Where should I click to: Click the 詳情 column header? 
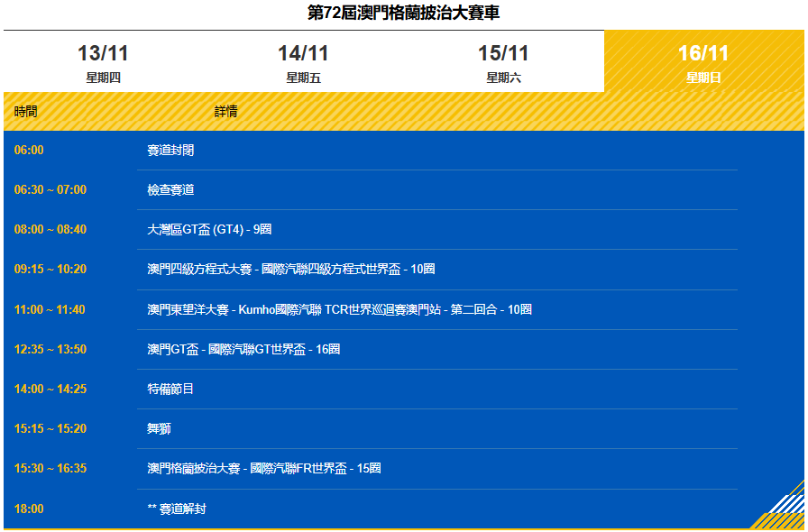pos(226,112)
